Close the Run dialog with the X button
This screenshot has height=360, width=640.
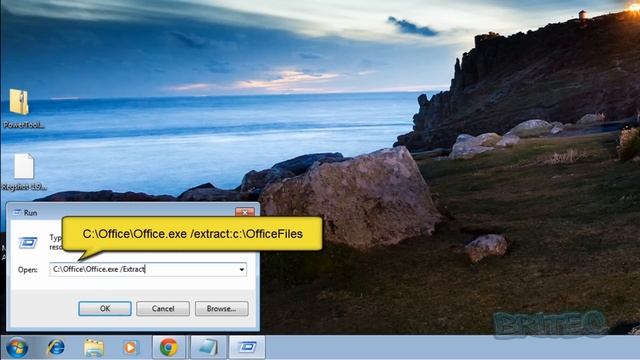coord(245,212)
